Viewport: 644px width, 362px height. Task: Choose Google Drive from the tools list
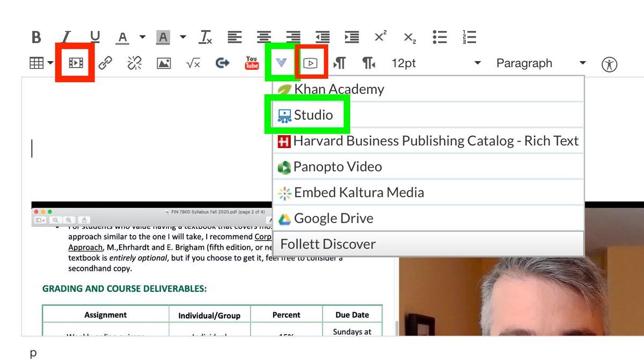tap(333, 218)
